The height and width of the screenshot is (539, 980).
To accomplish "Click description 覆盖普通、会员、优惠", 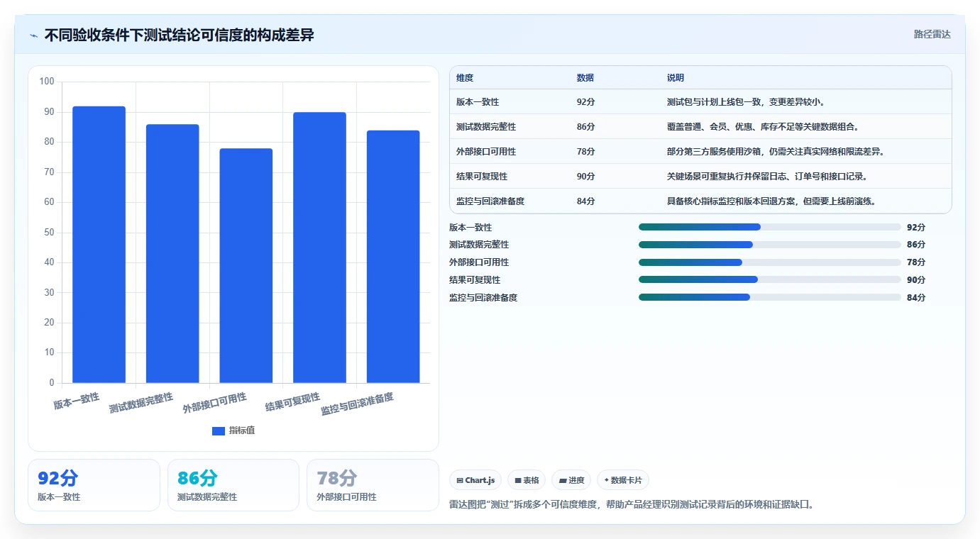I will click(x=763, y=127).
